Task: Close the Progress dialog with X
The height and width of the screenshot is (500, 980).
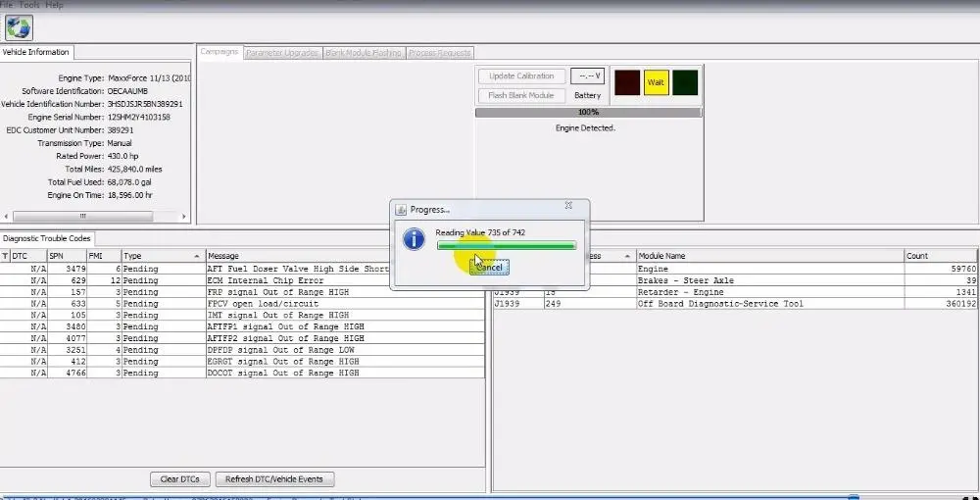Action: pos(568,205)
